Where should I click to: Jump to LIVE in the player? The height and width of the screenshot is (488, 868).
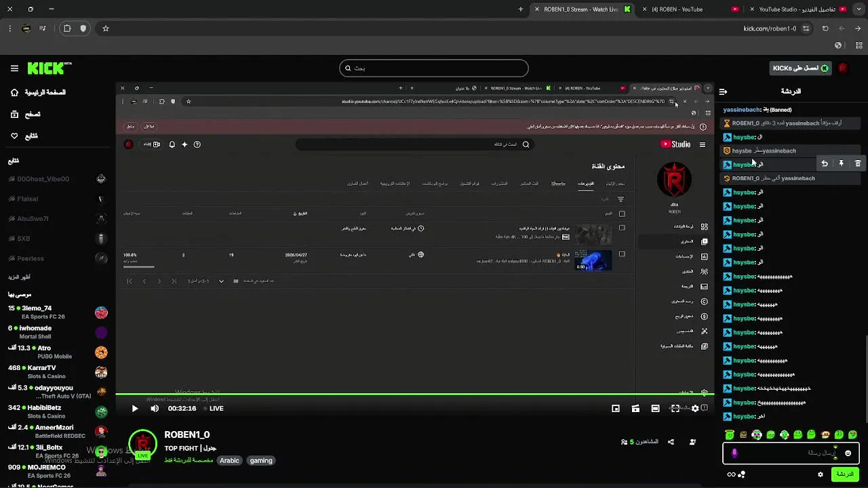212,409
